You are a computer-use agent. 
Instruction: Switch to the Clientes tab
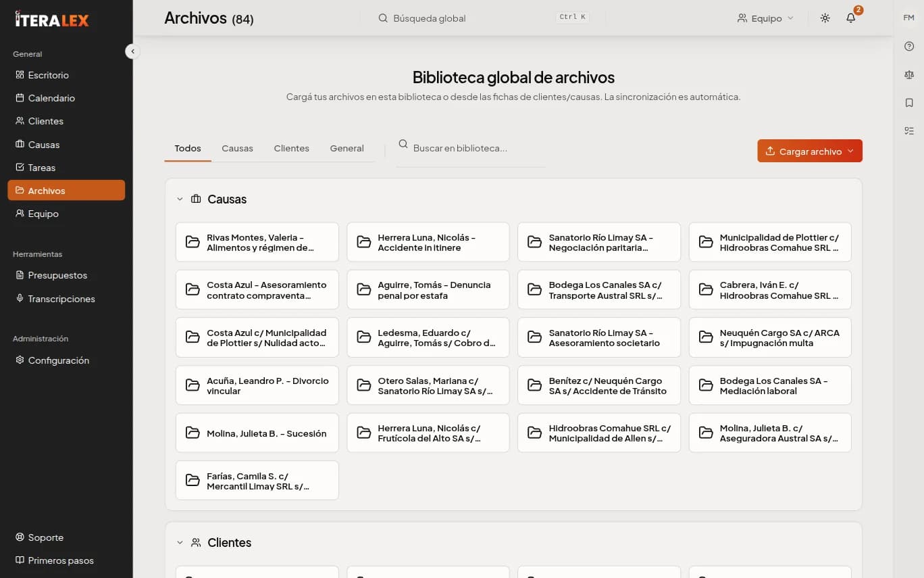point(291,148)
